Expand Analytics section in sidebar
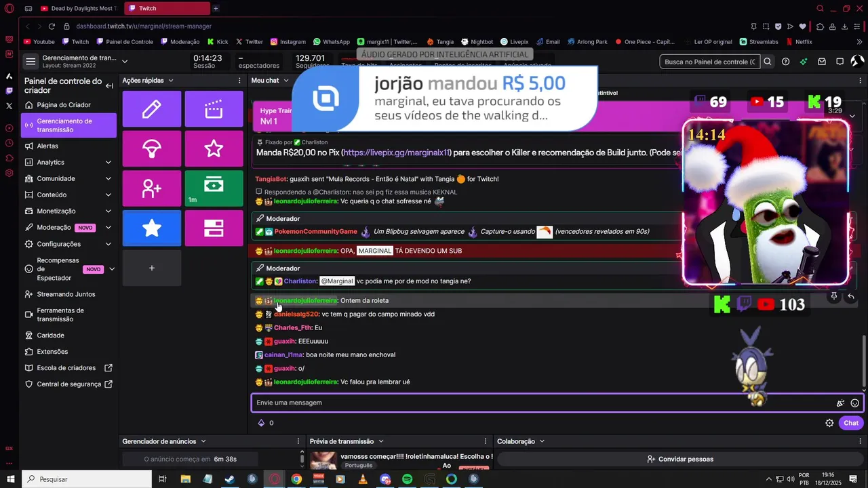The image size is (868, 488). click(x=108, y=162)
